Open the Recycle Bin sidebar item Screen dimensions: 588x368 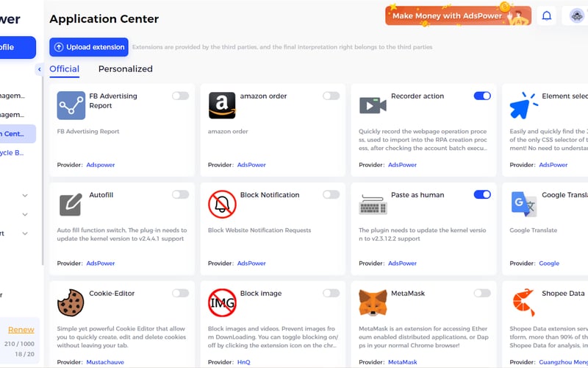click(x=12, y=153)
